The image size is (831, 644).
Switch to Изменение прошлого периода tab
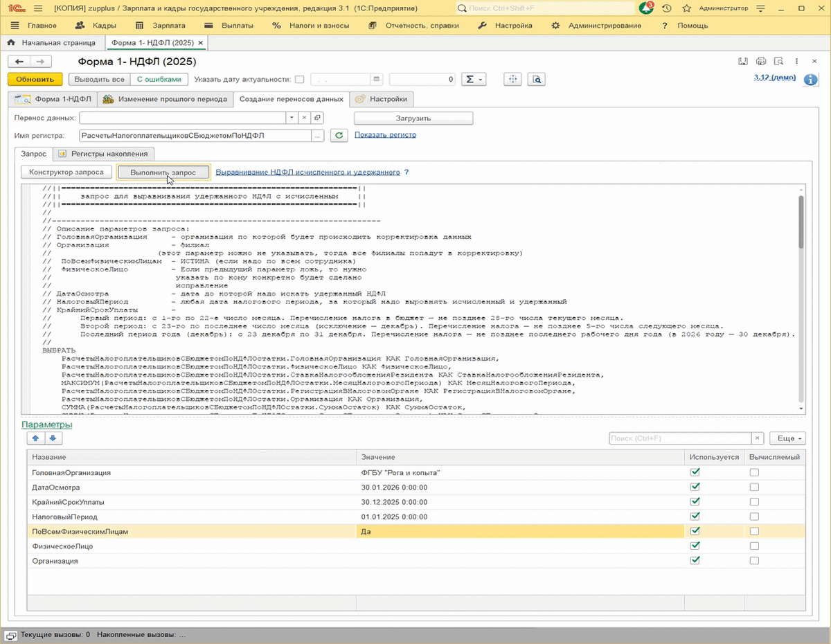pyautogui.click(x=165, y=99)
